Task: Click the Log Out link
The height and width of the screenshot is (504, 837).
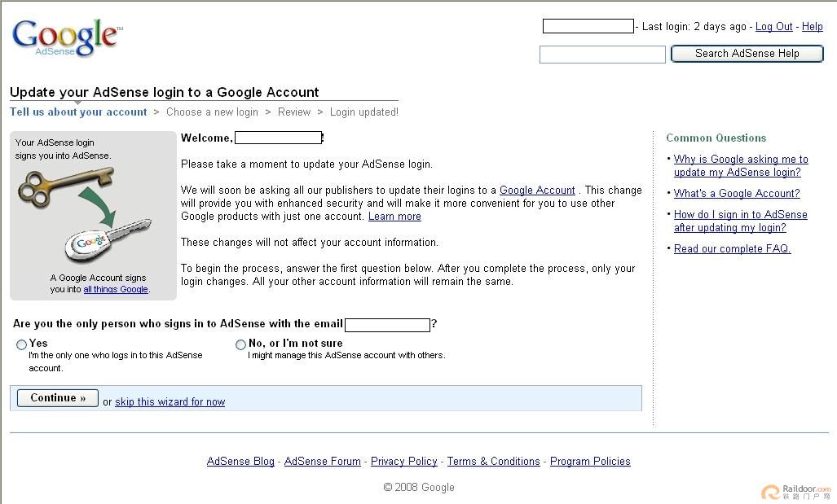Action: click(x=773, y=27)
